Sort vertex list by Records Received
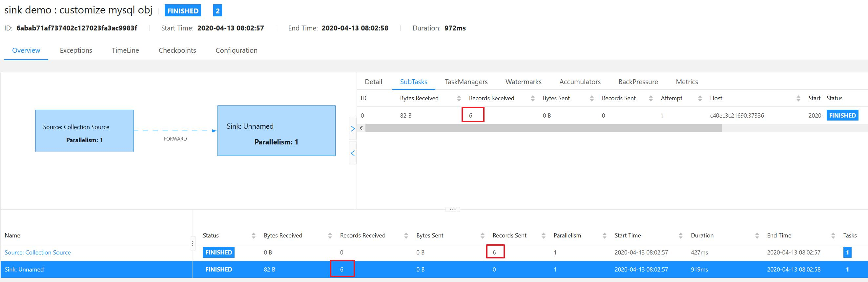Screen dimensions: 868x282 pos(406,235)
